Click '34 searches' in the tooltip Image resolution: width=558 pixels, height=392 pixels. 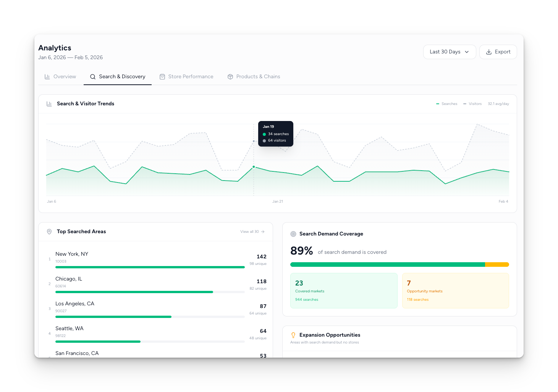pyautogui.click(x=278, y=134)
